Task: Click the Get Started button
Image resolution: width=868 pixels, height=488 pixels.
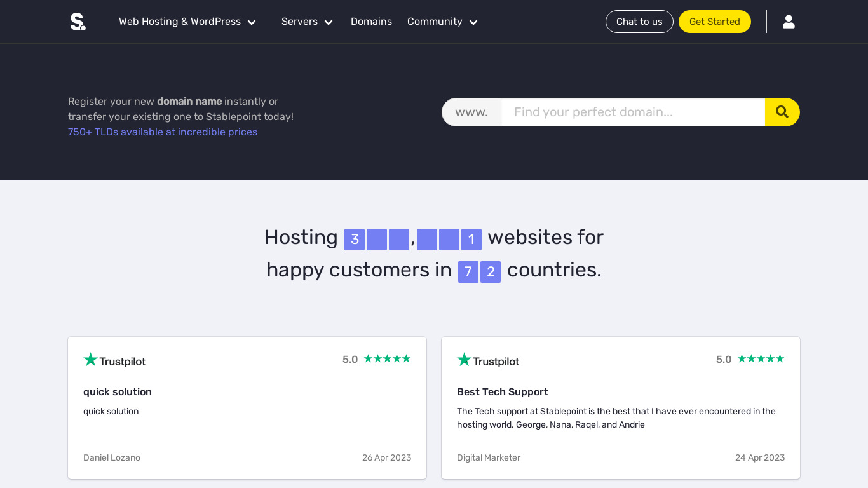Action: tap(715, 22)
